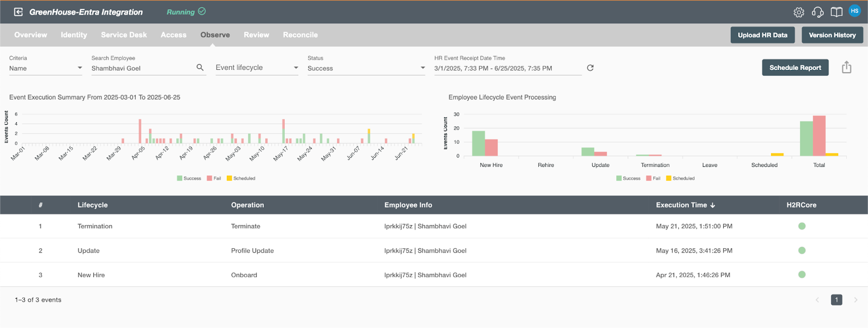This screenshot has width=868, height=328.
Task: Click the back/exit icon beside GreenHouse-Entra Integration
Action: pyautogui.click(x=18, y=12)
